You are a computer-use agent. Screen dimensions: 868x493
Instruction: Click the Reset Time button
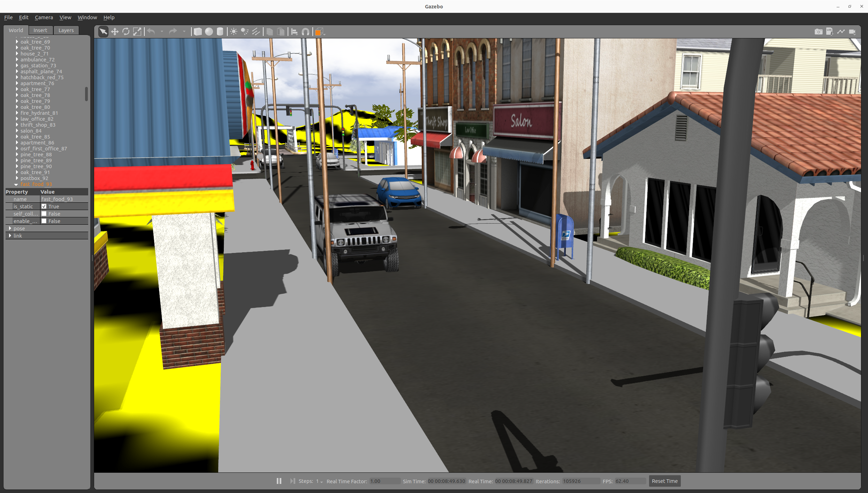point(664,481)
